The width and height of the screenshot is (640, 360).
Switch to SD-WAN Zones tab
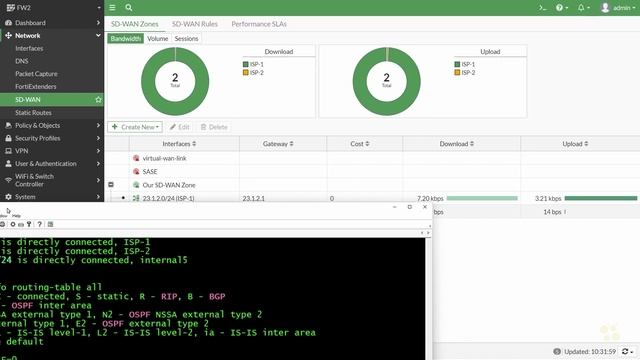pyautogui.click(x=134, y=24)
